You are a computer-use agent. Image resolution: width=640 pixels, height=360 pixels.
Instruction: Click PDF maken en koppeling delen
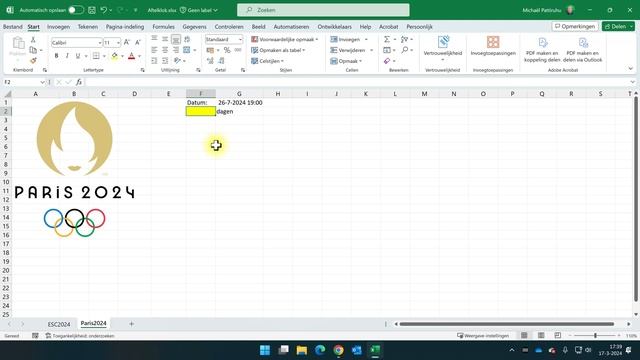tap(542, 50)
